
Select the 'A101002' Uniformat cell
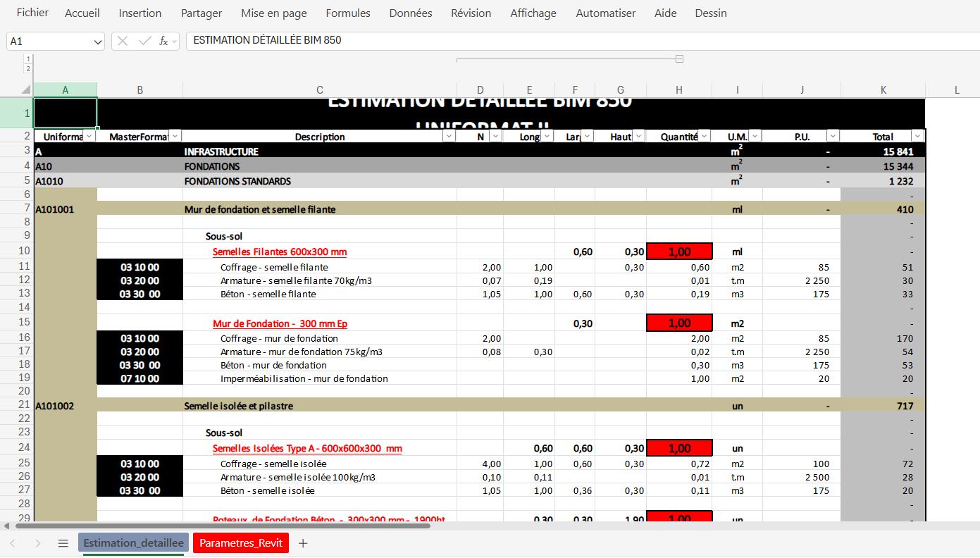66,406
